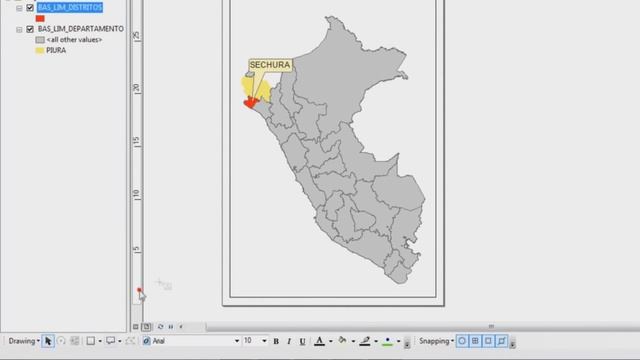Click the red Sechura district on map
This screenshot has width=640, height=360.
point(251,102)
